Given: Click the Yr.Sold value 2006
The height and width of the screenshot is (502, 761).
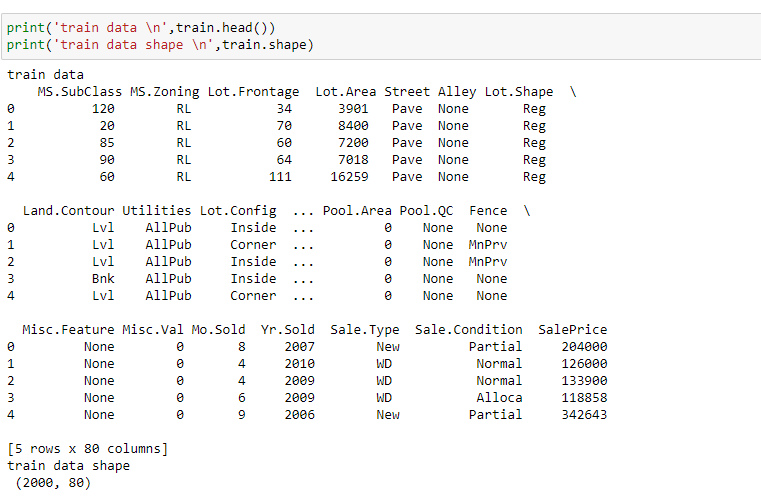Looking at the screenshot, I should [299, 415].
